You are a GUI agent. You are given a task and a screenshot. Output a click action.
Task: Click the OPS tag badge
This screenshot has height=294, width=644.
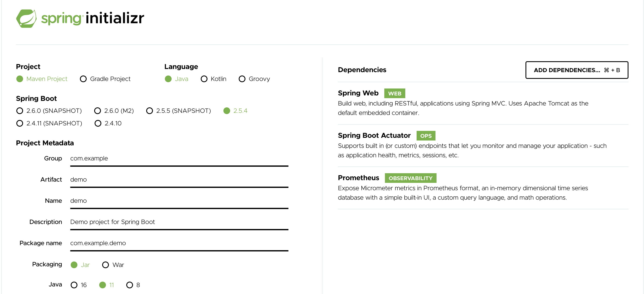coord(426,136)
